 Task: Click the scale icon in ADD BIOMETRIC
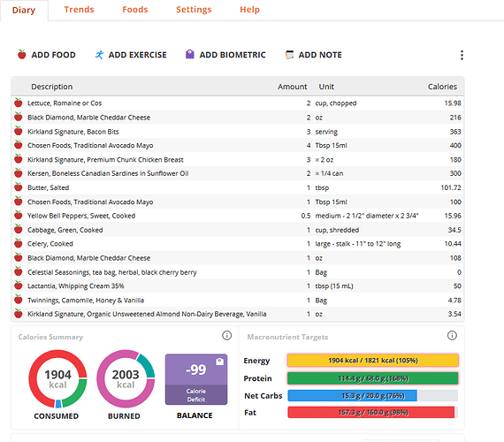[189, 54]
